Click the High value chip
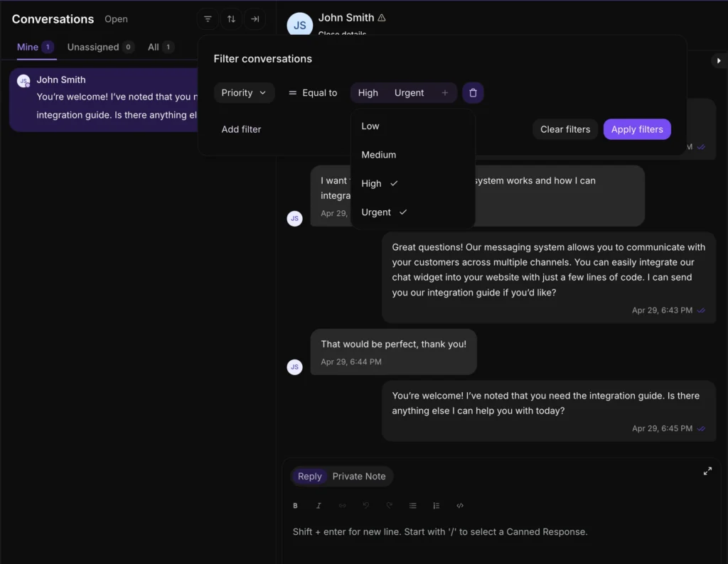 (x=368, y=93)
